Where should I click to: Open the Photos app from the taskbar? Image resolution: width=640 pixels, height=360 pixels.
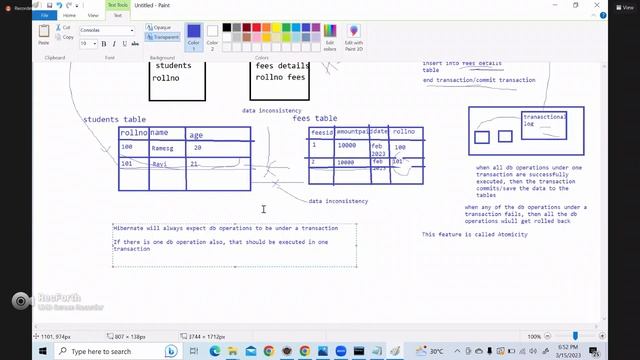pos(323,351)
